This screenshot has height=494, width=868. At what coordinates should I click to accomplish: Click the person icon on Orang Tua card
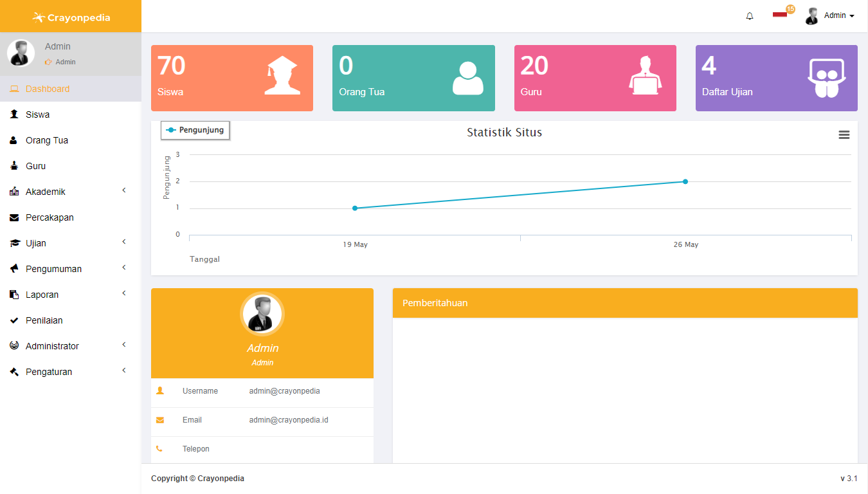[x=467, y=78]
